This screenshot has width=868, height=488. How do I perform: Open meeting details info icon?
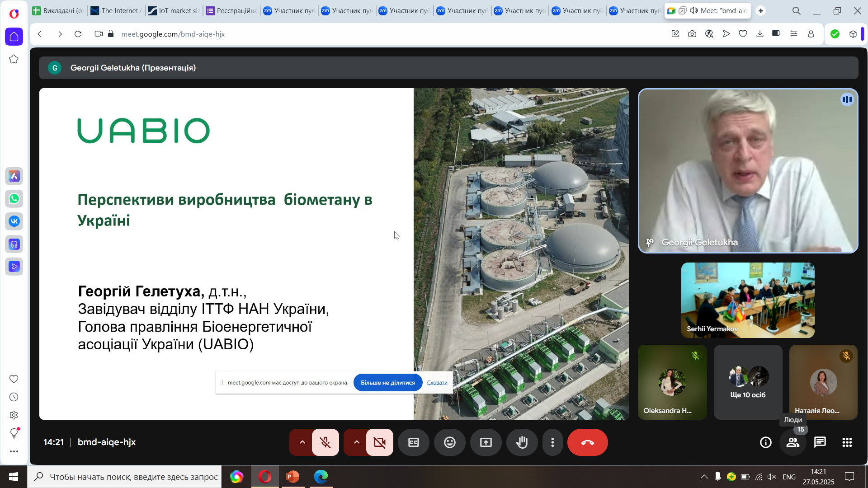tap(765, 442)
